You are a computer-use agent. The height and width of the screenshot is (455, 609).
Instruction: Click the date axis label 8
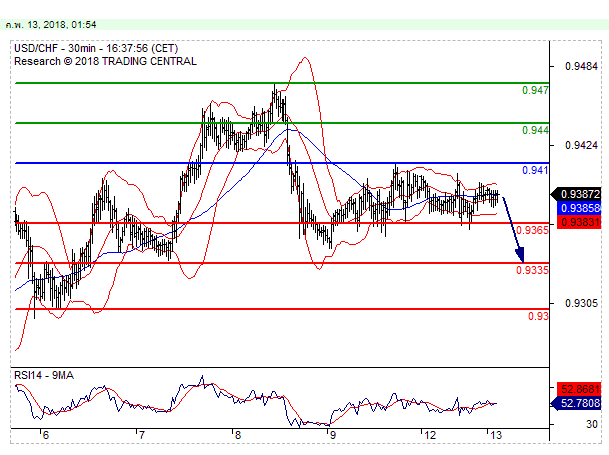click(x=237, y=435)
